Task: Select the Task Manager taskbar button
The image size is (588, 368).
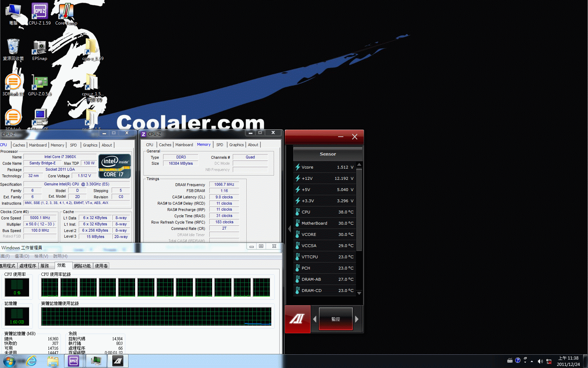Action: pos(96,361)
